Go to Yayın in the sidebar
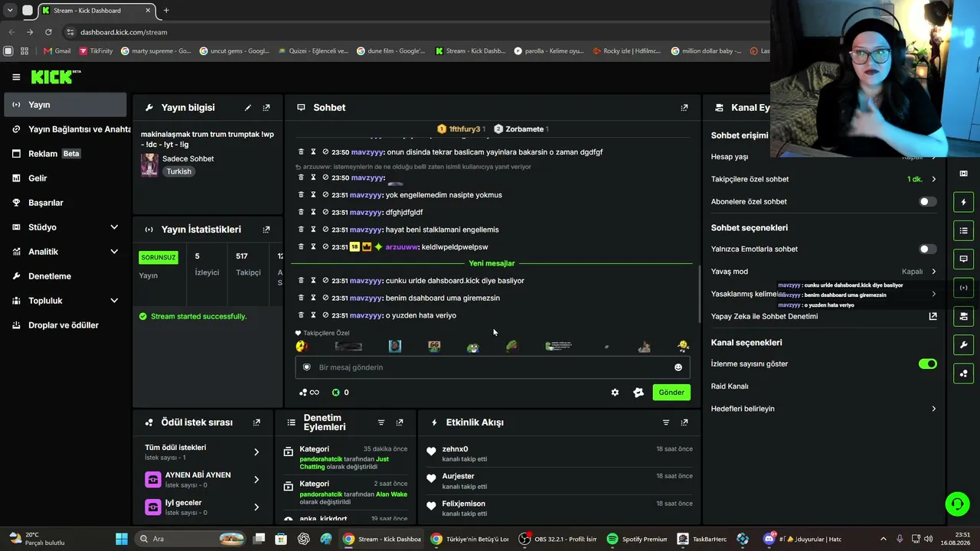 pyautogui.click(x=65, y=105)
